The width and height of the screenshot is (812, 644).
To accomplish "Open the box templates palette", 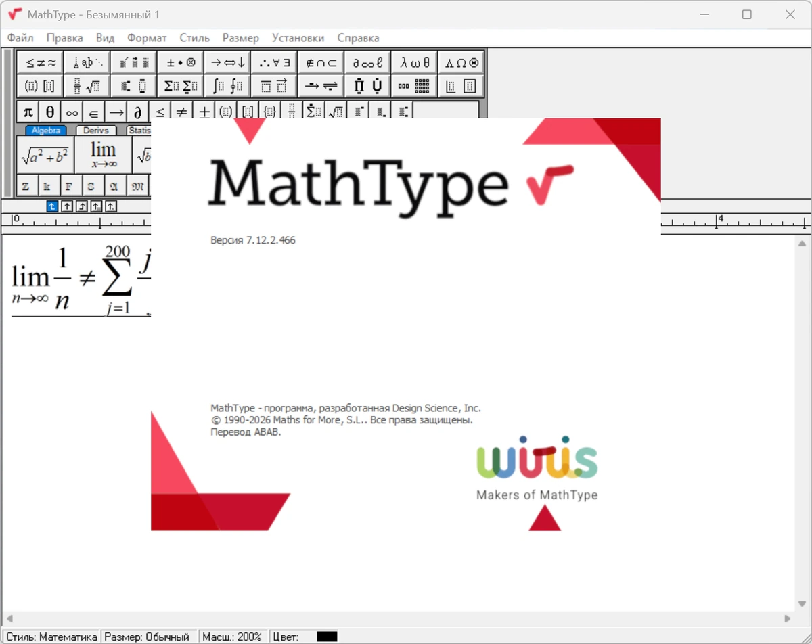I will [x=461, y=86].
